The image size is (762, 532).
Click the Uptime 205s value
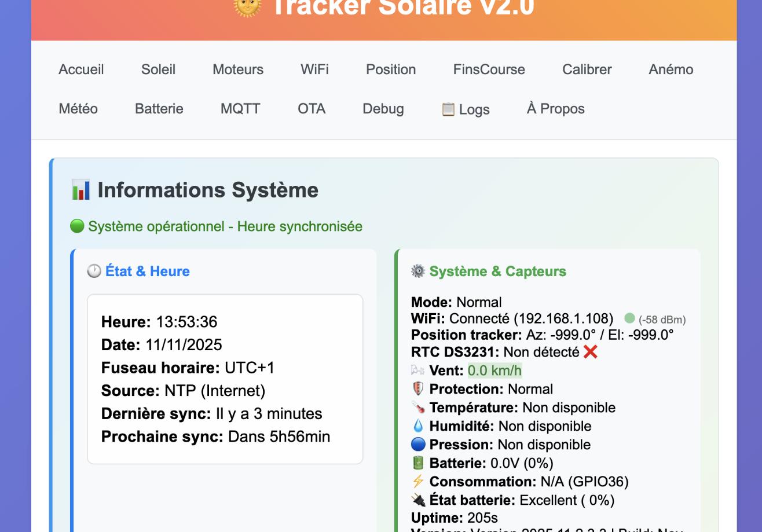point(482,518)
